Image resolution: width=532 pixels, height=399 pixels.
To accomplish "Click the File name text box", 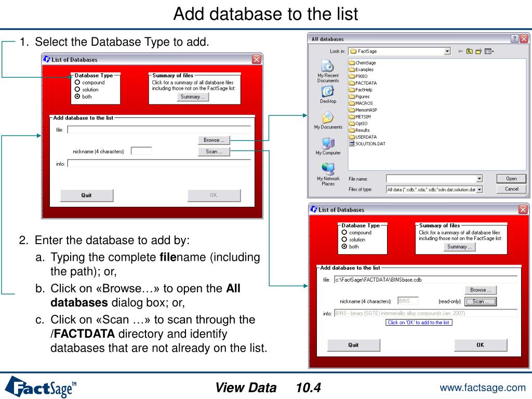I will coord(431,179).
